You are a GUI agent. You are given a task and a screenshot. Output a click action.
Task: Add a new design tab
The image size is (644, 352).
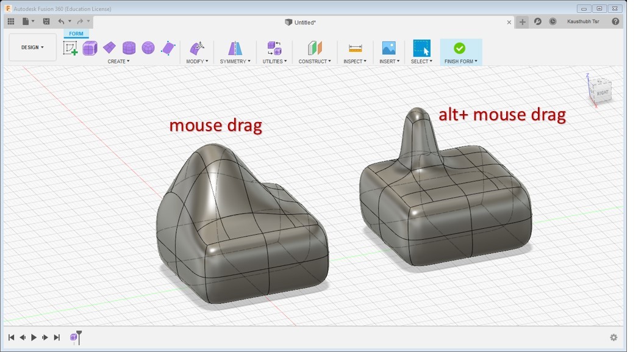coord(523,22)
